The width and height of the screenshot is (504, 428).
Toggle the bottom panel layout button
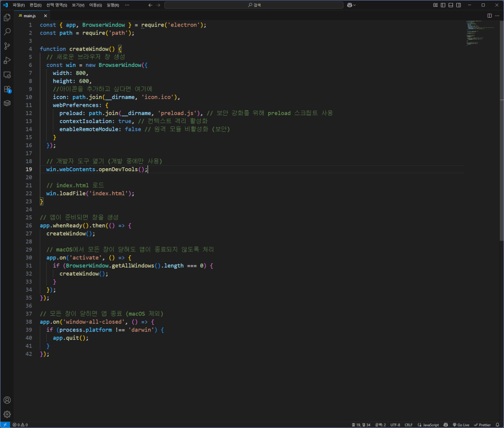[450, 5]
